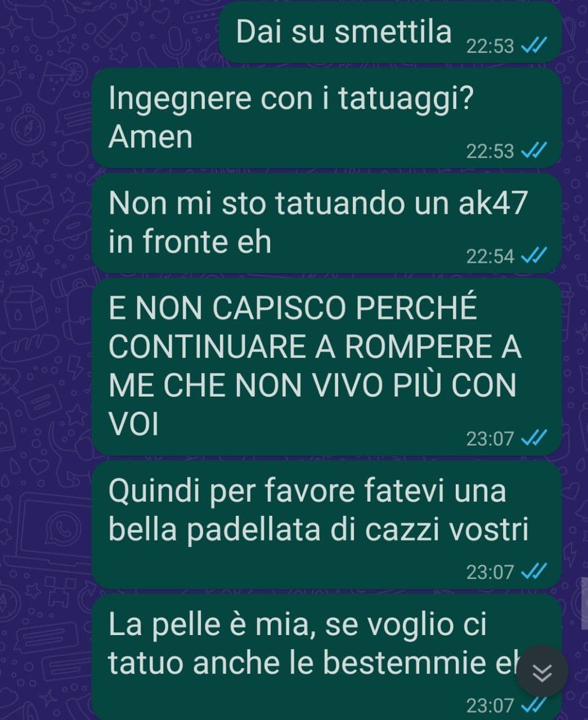Image resolution: width=588 pixels, height=720 pixels.
Task: Click the double-check icon next to 22:54
Action: click(x=532, y=256)
